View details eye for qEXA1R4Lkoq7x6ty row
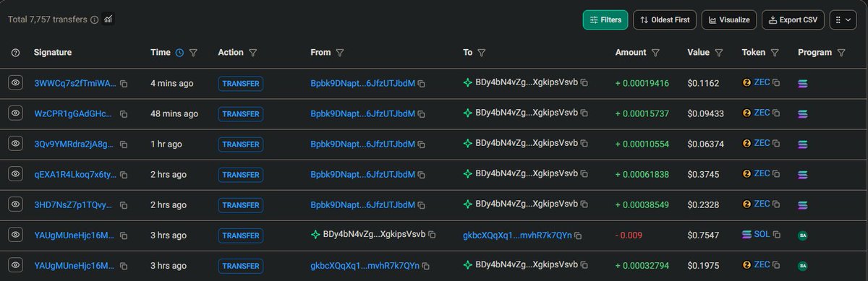The height and width of the screenshot is (281, 868). [x=15, y=175]
